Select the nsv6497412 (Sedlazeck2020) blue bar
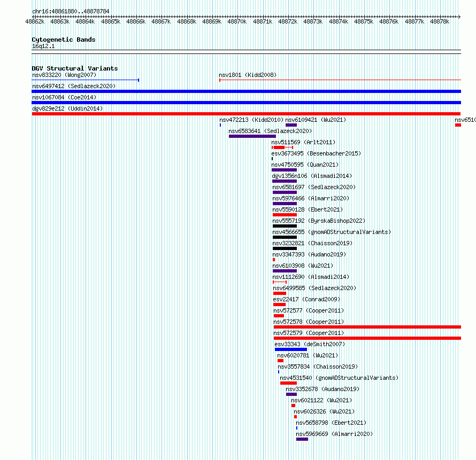This screenshot has width=476, height=460. click(246, 91)
